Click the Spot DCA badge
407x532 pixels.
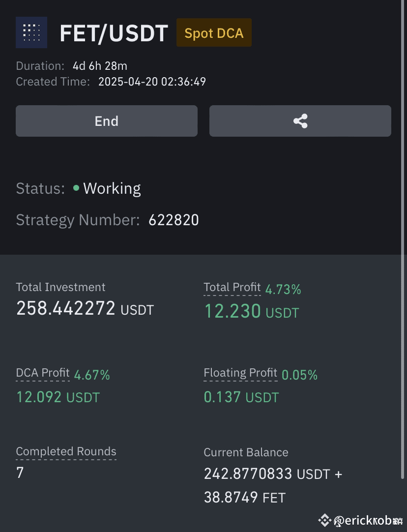214,32
